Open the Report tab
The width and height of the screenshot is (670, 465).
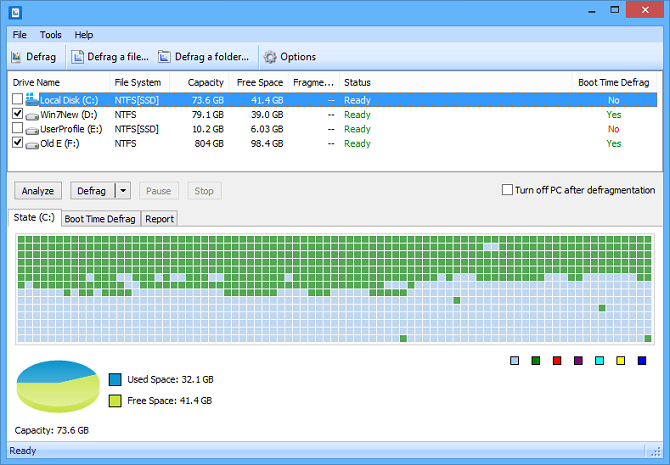point(159,218)
